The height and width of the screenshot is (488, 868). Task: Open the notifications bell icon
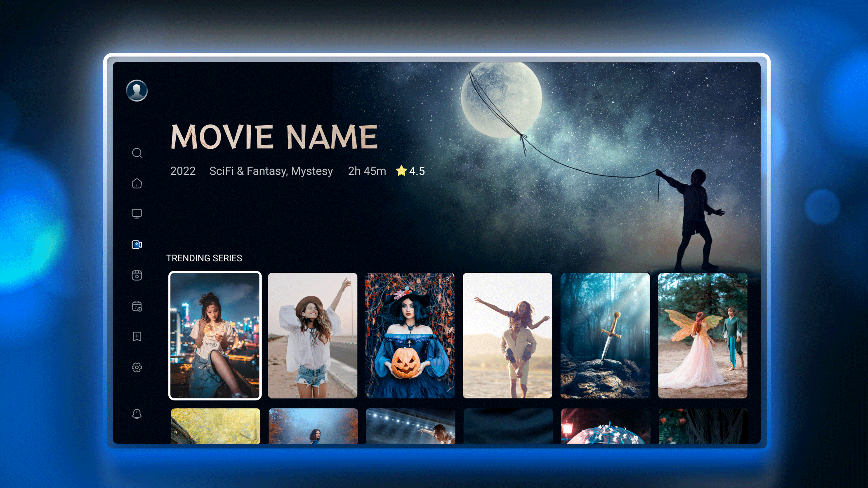point(137,414)
